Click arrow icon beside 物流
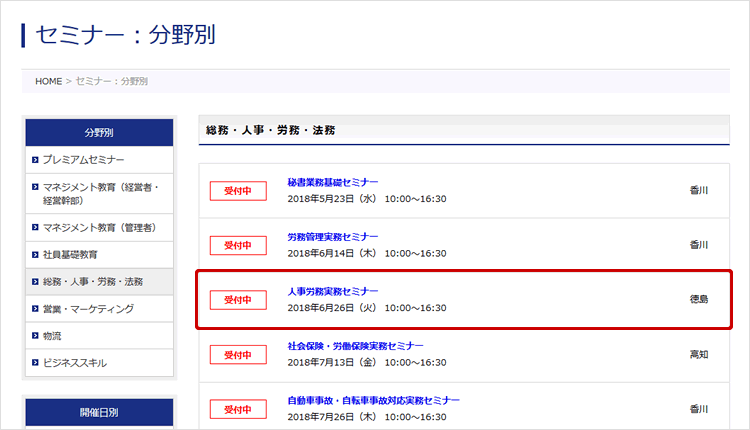 35,336
